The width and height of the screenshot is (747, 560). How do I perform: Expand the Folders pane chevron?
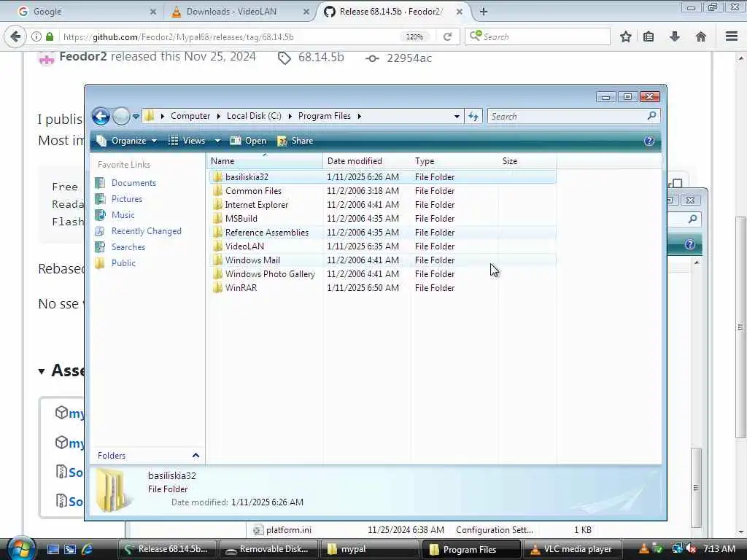196,455
